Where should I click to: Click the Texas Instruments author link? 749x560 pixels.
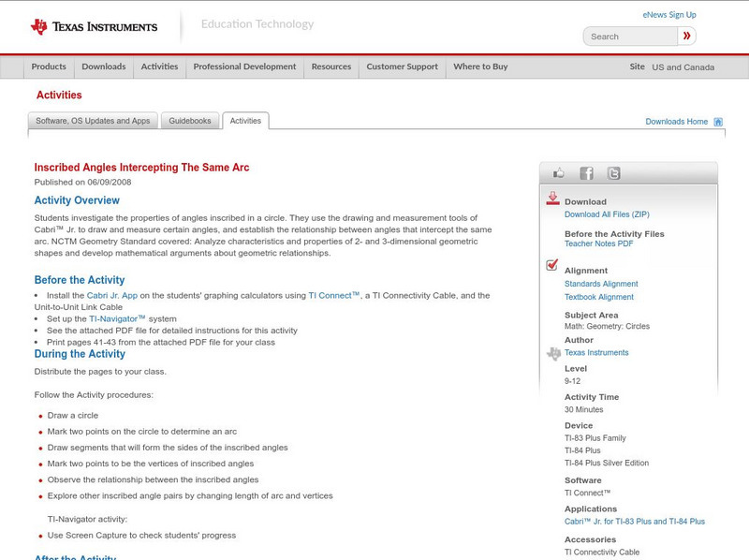point(596,353)
